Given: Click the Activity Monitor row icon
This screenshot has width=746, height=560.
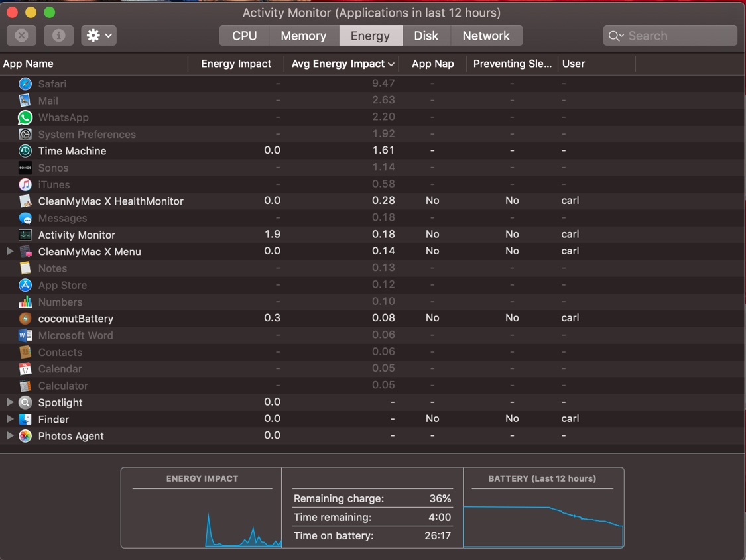Looking at the screenshot, I should [25, 235].
